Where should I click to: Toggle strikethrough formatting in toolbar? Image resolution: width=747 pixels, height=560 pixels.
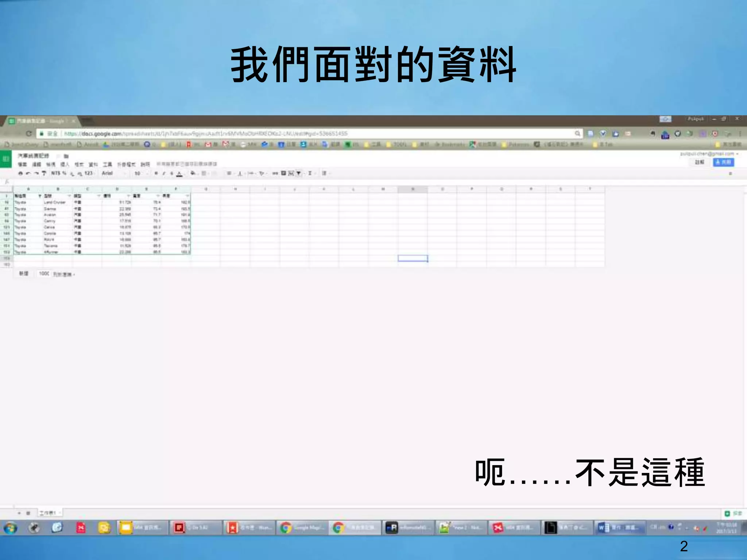click(x=171, y=174)
